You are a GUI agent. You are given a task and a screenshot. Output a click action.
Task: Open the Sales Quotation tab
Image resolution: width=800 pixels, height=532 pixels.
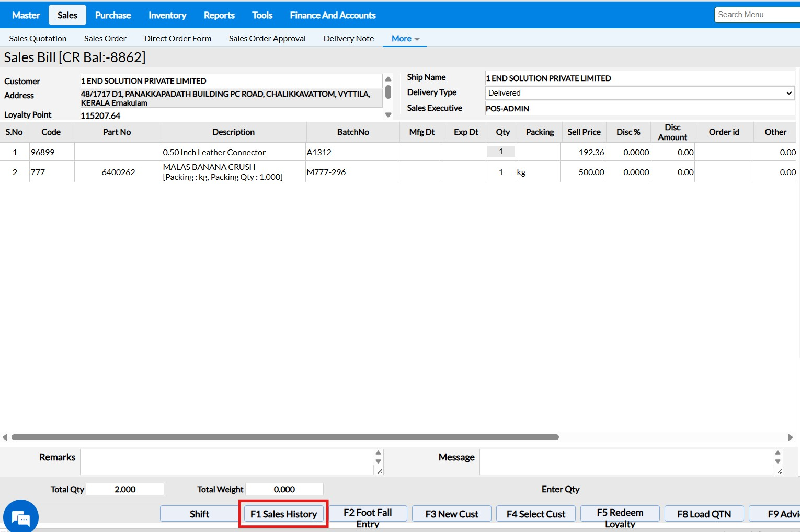tap(38, 39)
